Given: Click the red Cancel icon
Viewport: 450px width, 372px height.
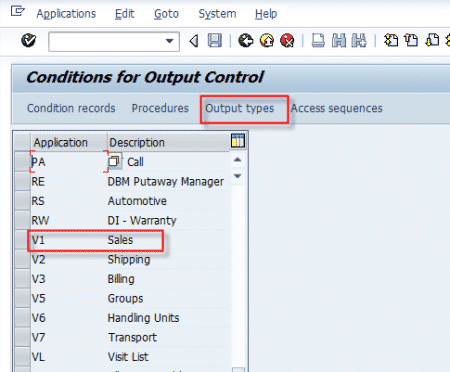Looking at the screenshot, I should pos(287,41).
